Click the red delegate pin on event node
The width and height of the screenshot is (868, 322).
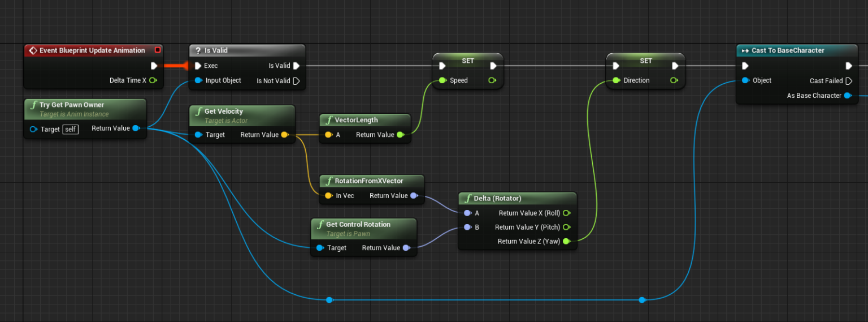click(x=158, y=50)
